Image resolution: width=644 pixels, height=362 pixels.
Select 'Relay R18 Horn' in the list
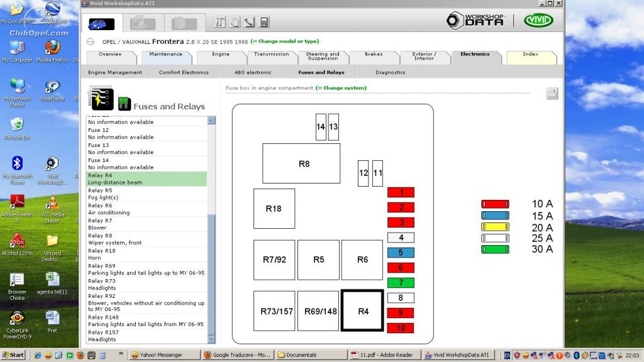coord(147,255)
